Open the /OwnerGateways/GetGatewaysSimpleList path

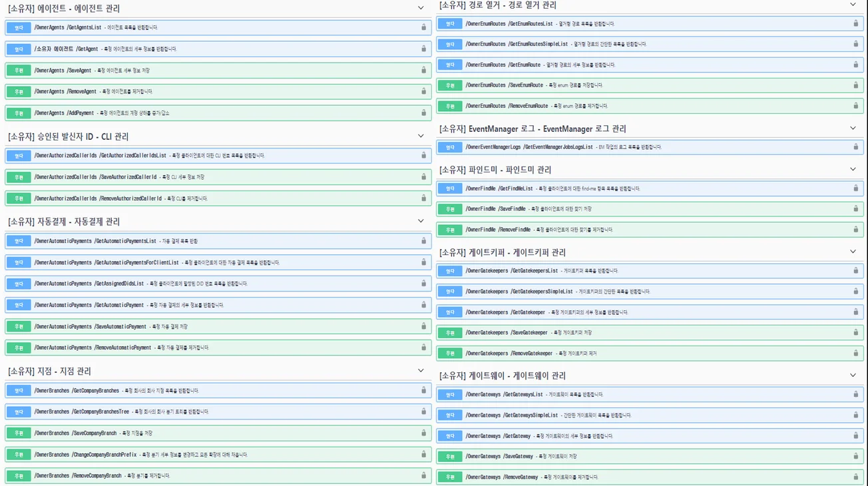pyautogui.click(x=512, y=415)
